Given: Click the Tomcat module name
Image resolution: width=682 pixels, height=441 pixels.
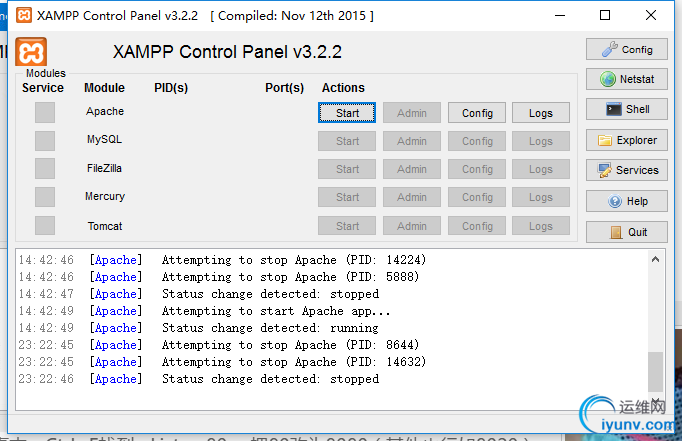Looking at the screenshot, I should tap(105, 226).
